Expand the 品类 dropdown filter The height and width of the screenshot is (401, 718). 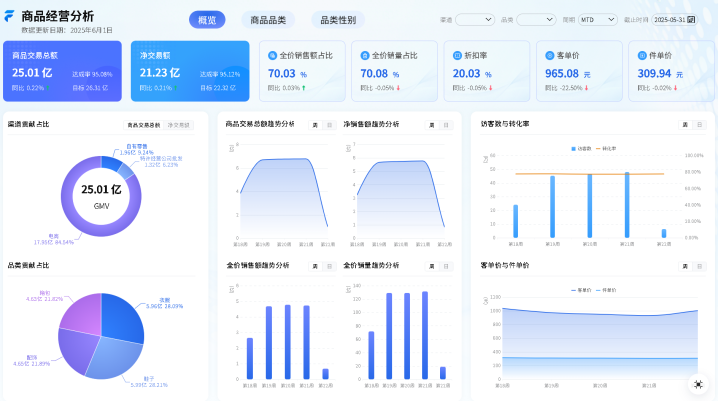(535, 19)
